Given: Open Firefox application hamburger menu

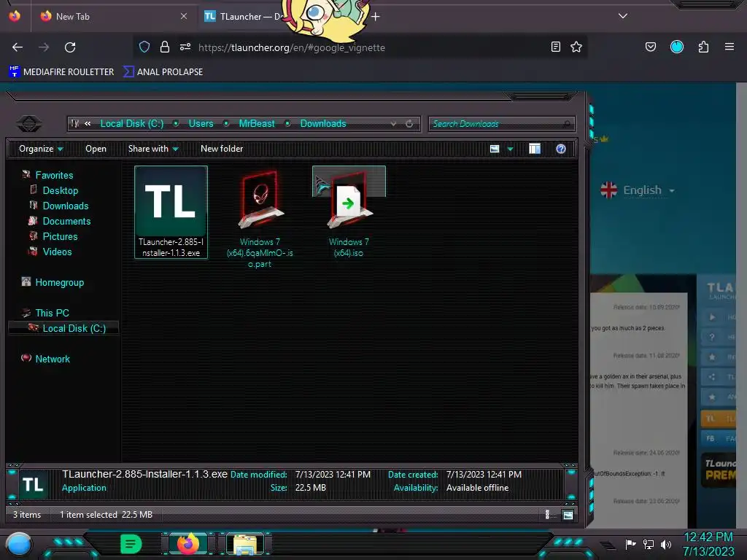Looking at the screenshot, I should (729, 47).
